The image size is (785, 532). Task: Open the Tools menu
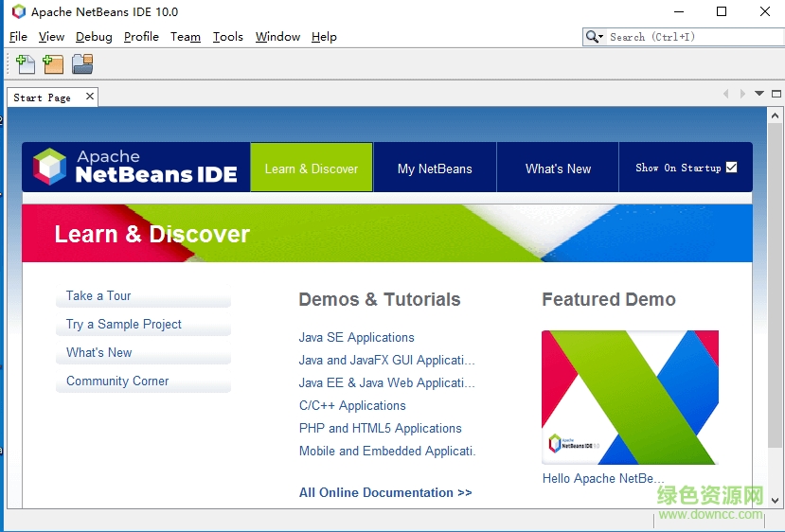227,37
